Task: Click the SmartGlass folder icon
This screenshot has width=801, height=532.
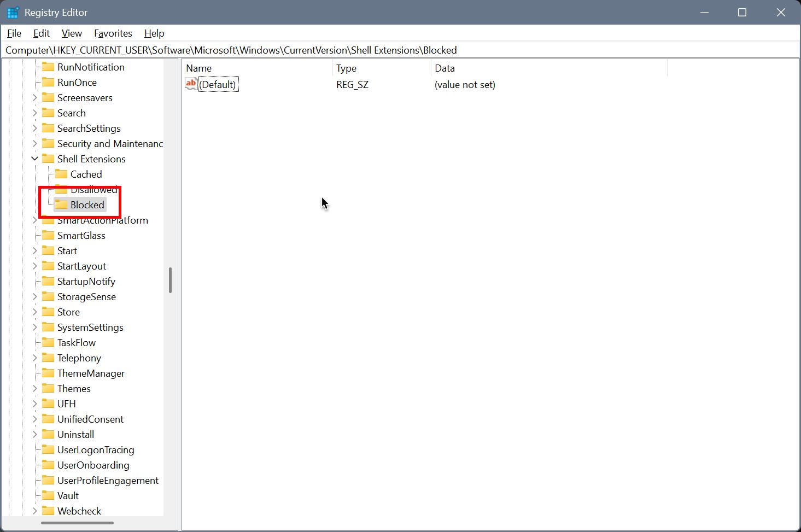Action: (48, 235)
